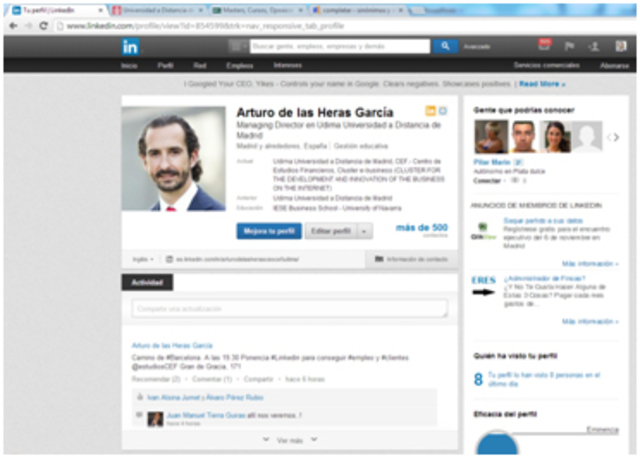Click the Eminencia profile strength label
640x458 pixels.
point(602,429)
